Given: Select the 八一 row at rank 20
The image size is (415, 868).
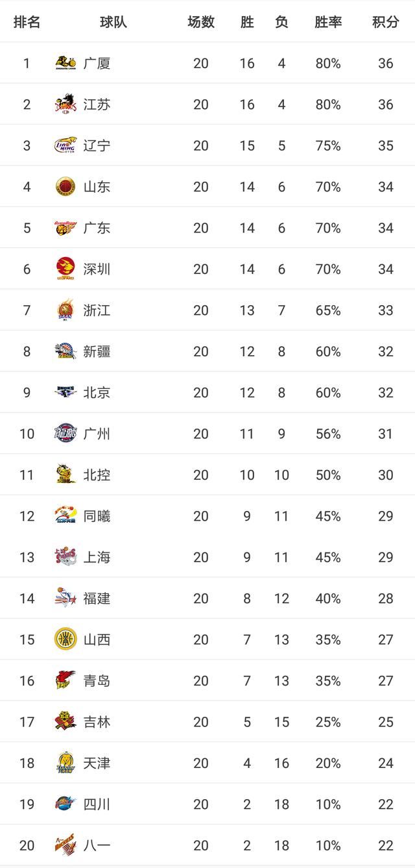Looking at the screenshot, I should [207, 845].
